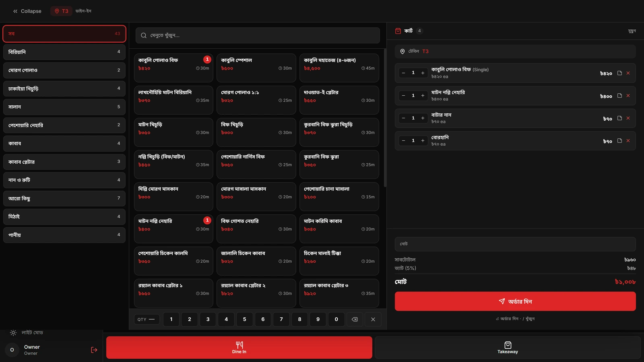Open table T3 selector at top

pyautogui.click(x=62, y=11)
